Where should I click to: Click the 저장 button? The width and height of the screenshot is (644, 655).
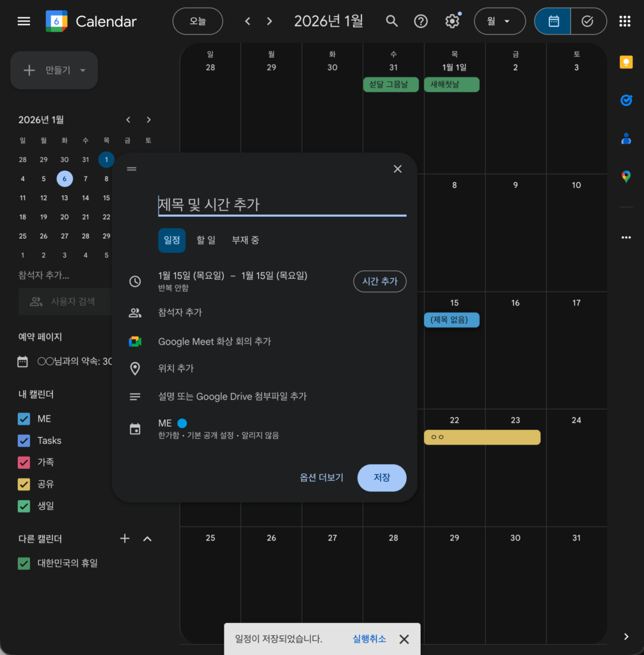pos(381,478)
